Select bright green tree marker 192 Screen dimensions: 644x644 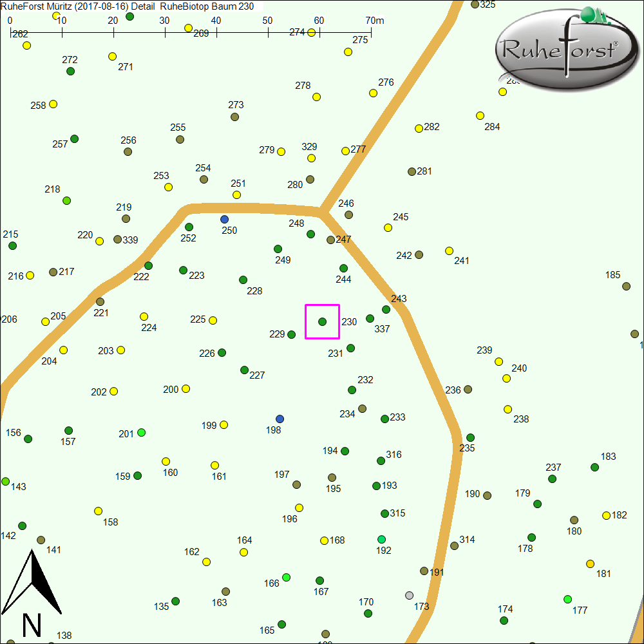[382, 539]
